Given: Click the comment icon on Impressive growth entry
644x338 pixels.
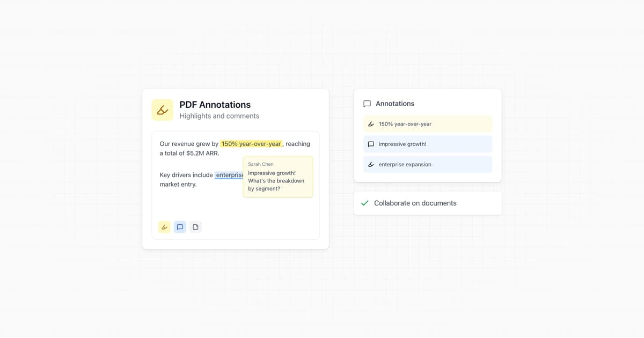Looking at the screenshot, I should click(x=371, y=144).
